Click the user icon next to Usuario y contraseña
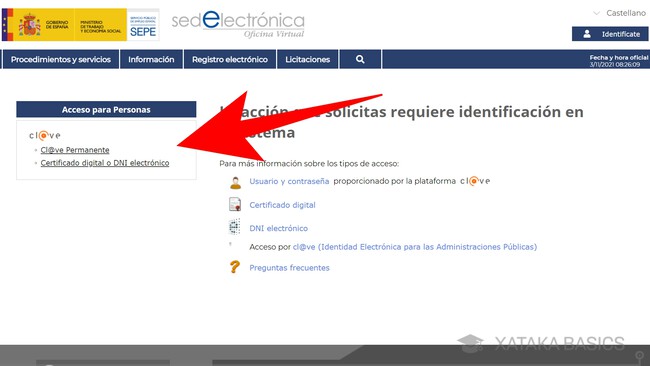This screenshot has width=650, height=366. pos(235,182)
